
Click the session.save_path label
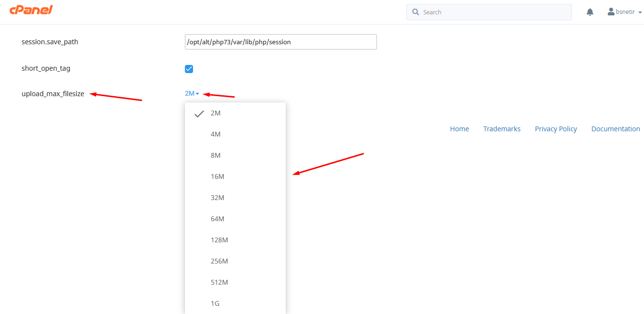pos(50,42)
